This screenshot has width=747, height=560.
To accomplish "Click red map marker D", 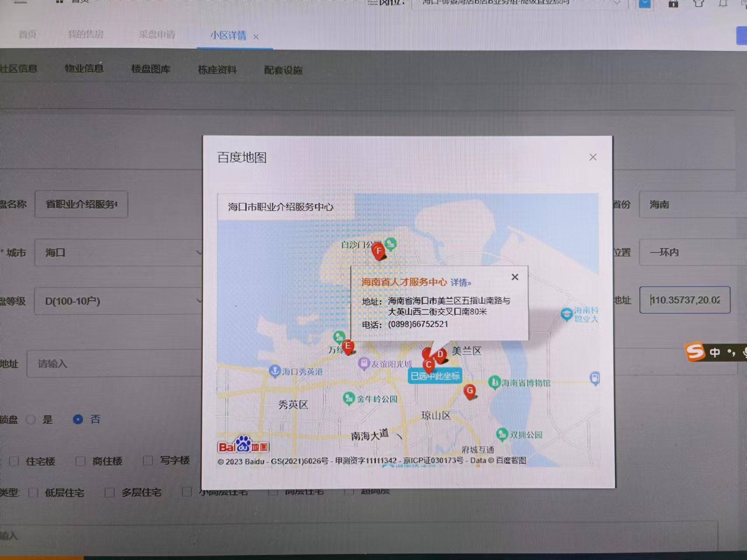I will (440, 354).
